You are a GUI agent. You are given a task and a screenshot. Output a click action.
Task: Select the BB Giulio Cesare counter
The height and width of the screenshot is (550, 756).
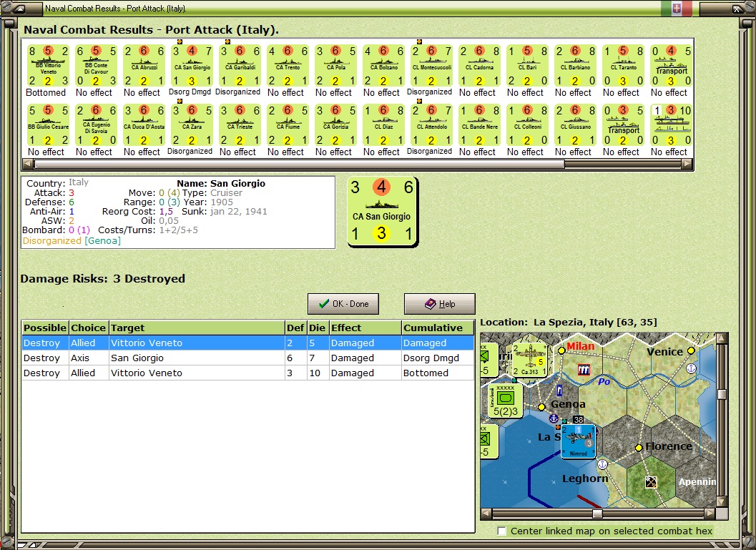[x=48, y=125]
